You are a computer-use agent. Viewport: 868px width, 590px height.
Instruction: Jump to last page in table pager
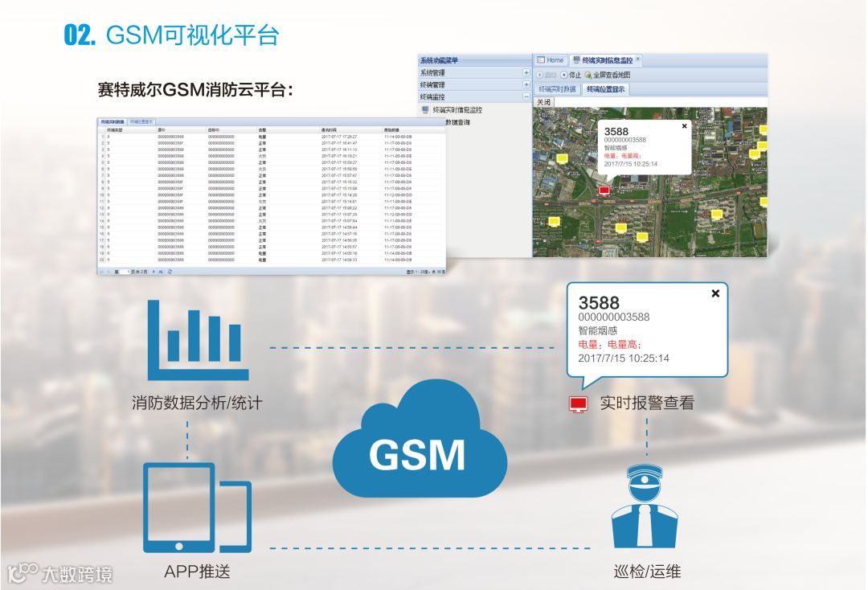click(161, 272)
